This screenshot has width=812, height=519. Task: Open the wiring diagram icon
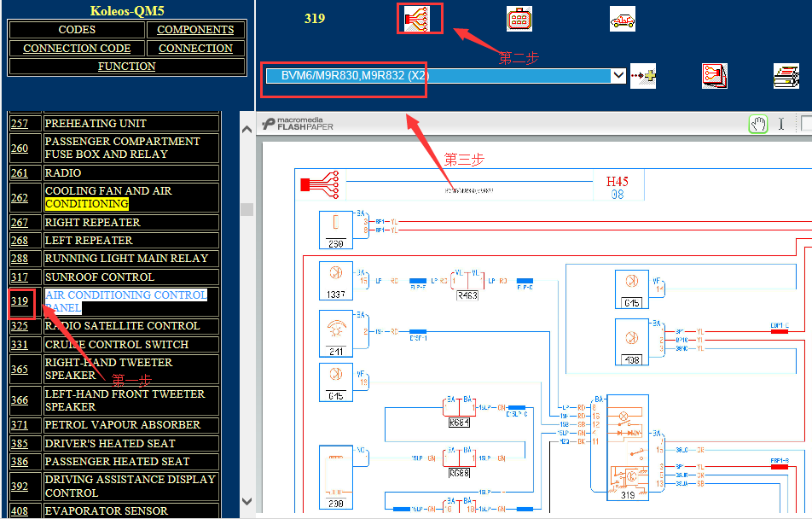[417, 19]
